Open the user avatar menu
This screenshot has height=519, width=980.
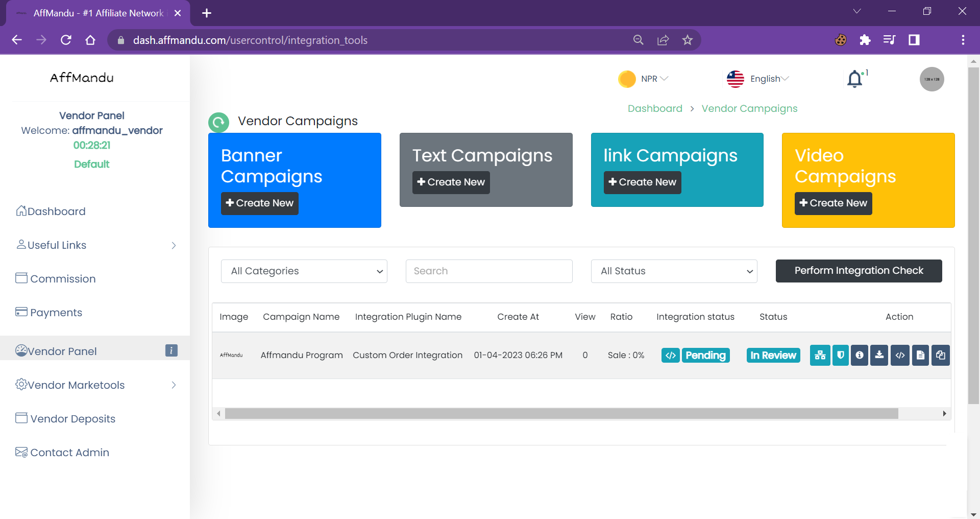pos(932,79)
